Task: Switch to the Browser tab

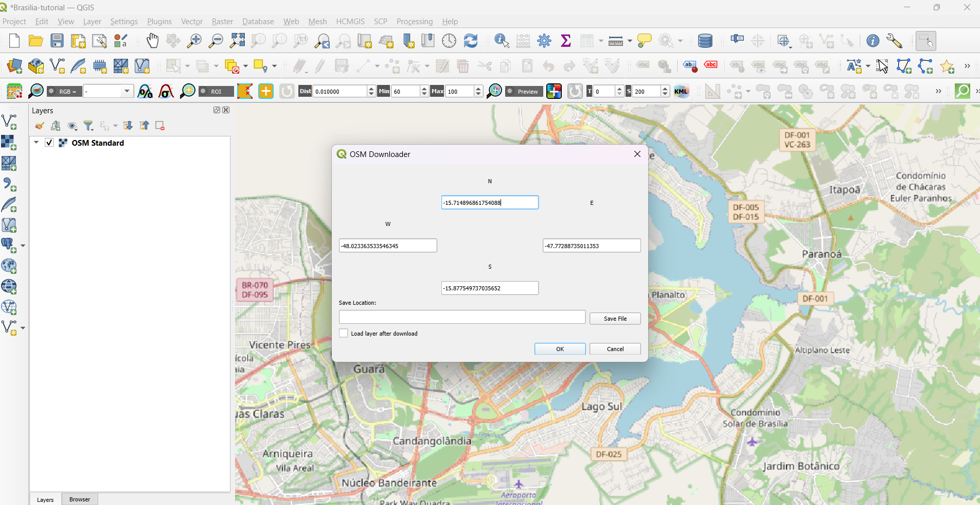Action: coord(80,499)
